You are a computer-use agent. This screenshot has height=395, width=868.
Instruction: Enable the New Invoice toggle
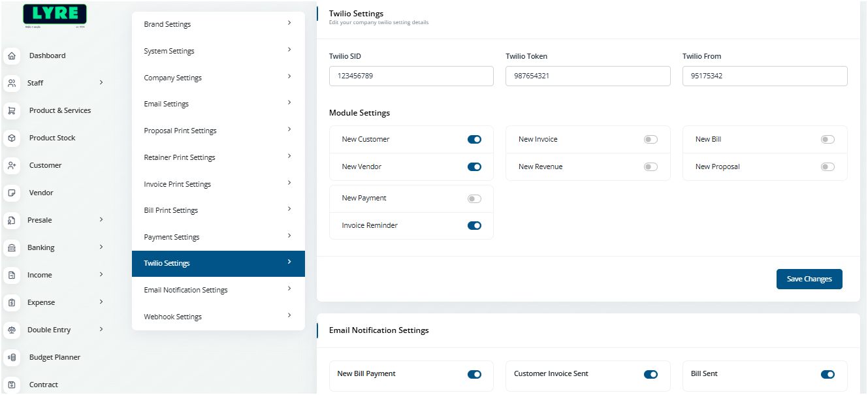tap(651, 140)
